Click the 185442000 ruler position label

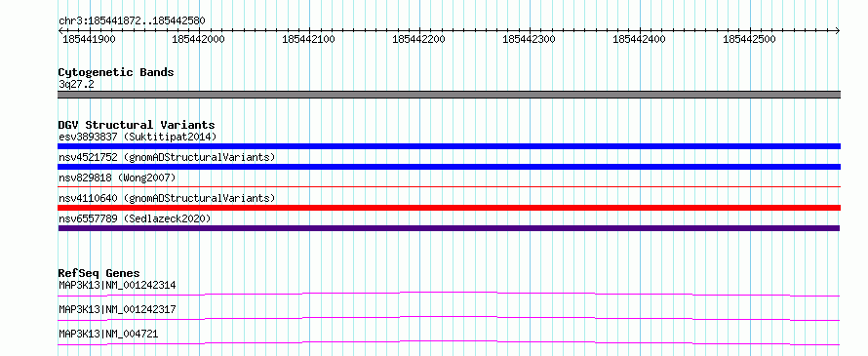[x=198, y=39]
